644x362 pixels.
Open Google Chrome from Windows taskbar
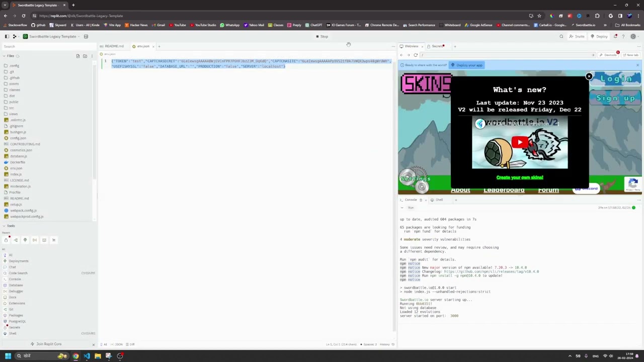(75, 356)
